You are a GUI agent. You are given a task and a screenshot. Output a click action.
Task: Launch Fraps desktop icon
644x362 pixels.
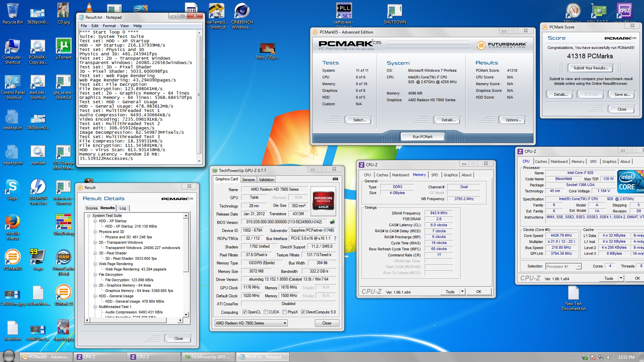coord(38,260)
